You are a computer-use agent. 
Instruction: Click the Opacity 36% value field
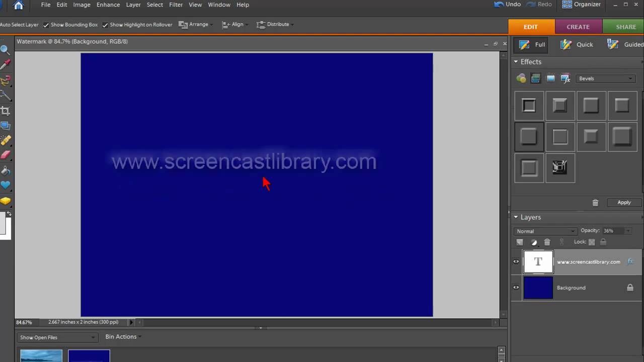(x=612, y=231)
